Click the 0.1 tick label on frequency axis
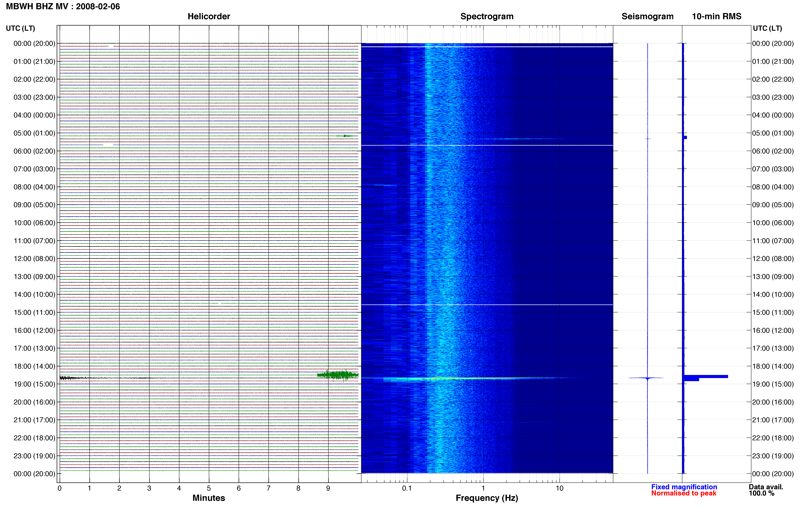The height and width of the screenshot is (508, 812). coord(407,488)
